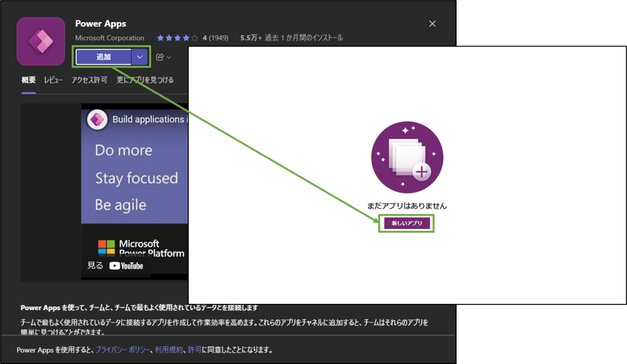Click the purple new-app illustration icon

[x=407, y=158]
